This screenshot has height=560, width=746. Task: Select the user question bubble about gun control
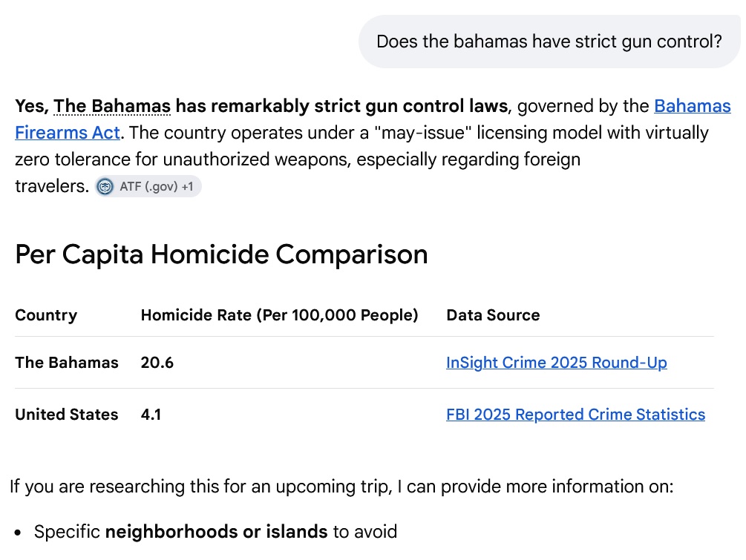click(x=549, y=42)
